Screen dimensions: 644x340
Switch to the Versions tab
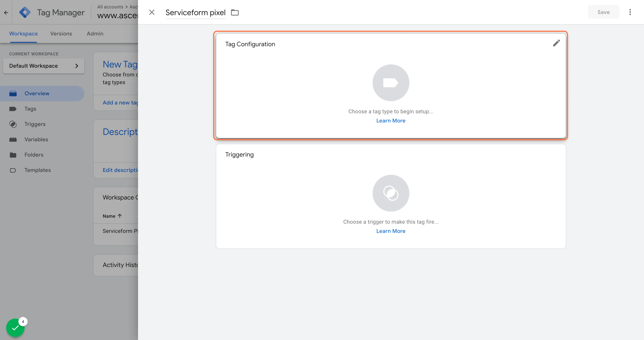(61, 34)
